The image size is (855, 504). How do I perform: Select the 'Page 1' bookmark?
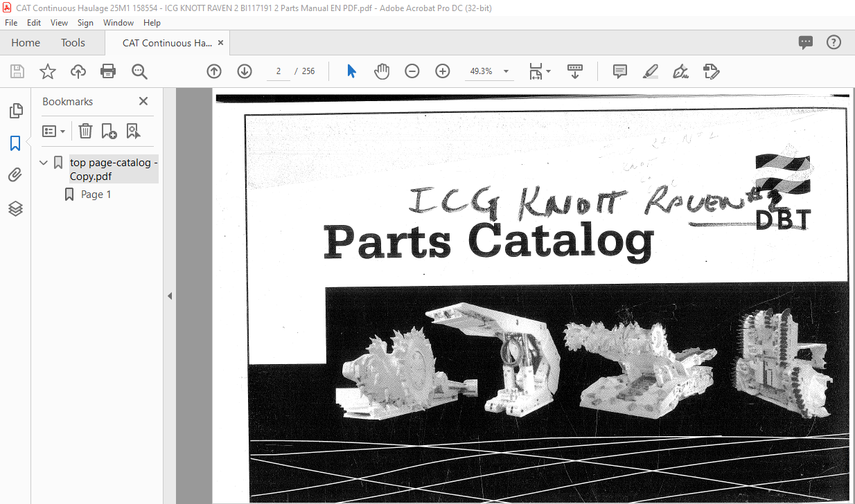click(96, 195)
